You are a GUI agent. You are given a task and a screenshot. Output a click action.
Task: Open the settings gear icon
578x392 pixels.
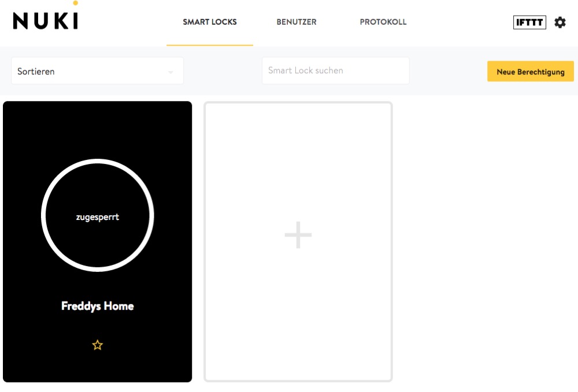(560, 23)
